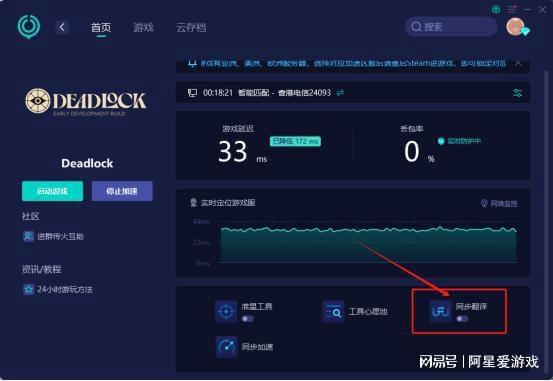Open the crosshair 准星工具 icon
The width and height of the screenshot is (553, 381).
[x=226, y=312]
